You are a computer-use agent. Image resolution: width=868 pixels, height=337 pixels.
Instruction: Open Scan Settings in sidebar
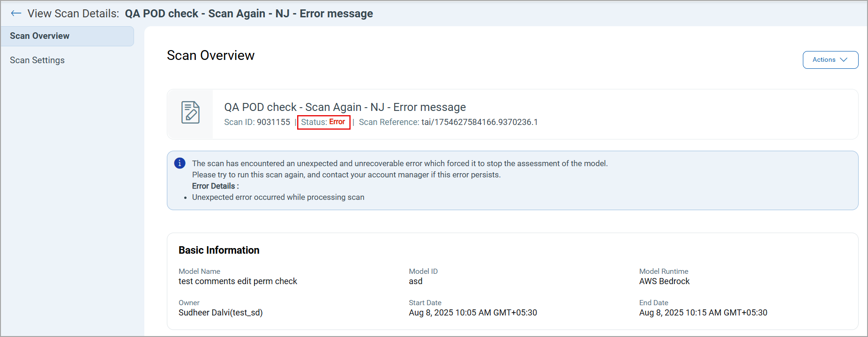click(37, 60)
